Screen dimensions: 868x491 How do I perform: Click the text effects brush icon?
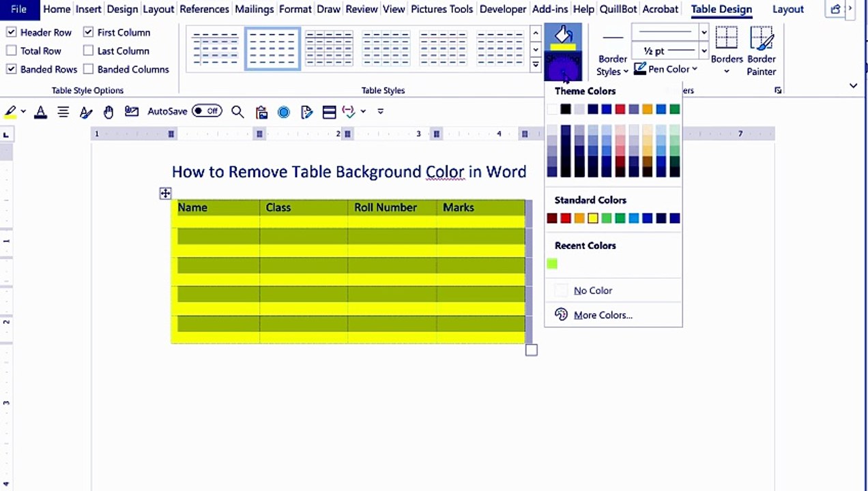tap(85, 112)
